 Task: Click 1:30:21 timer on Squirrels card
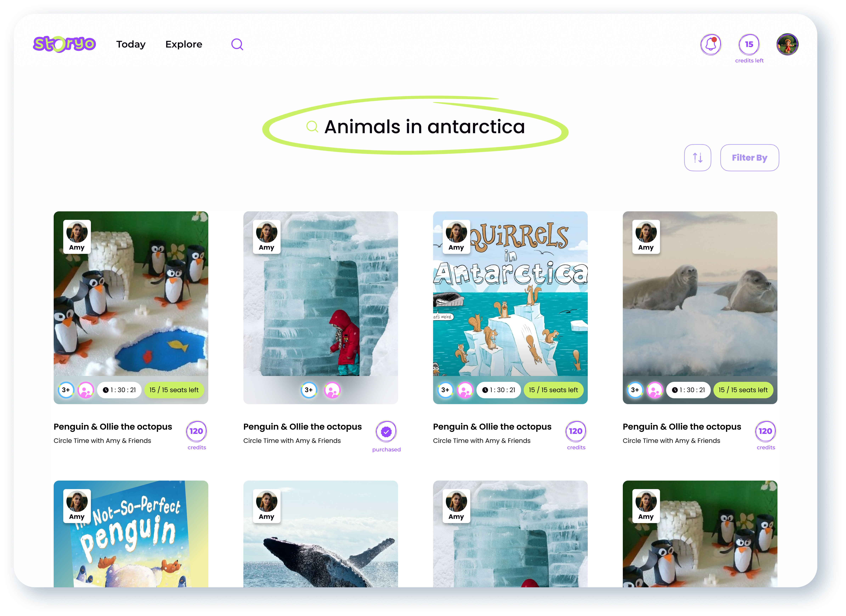pos(499,390)
